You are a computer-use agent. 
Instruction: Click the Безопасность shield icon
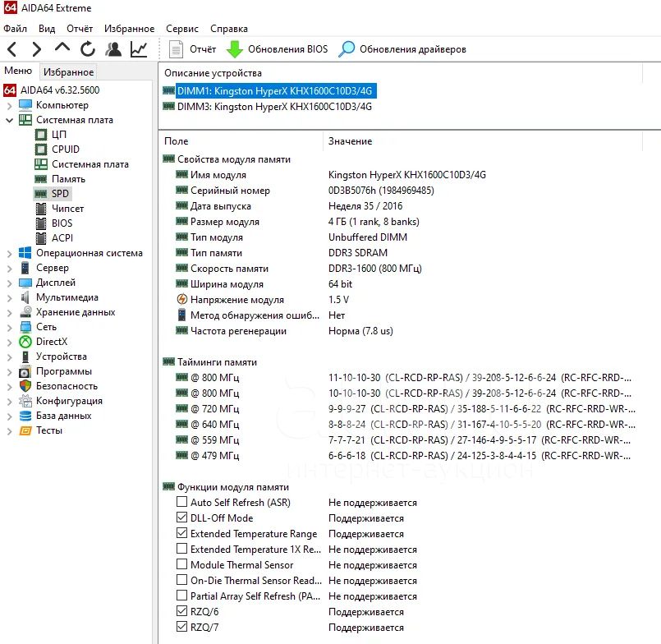(x=25, y=386)
